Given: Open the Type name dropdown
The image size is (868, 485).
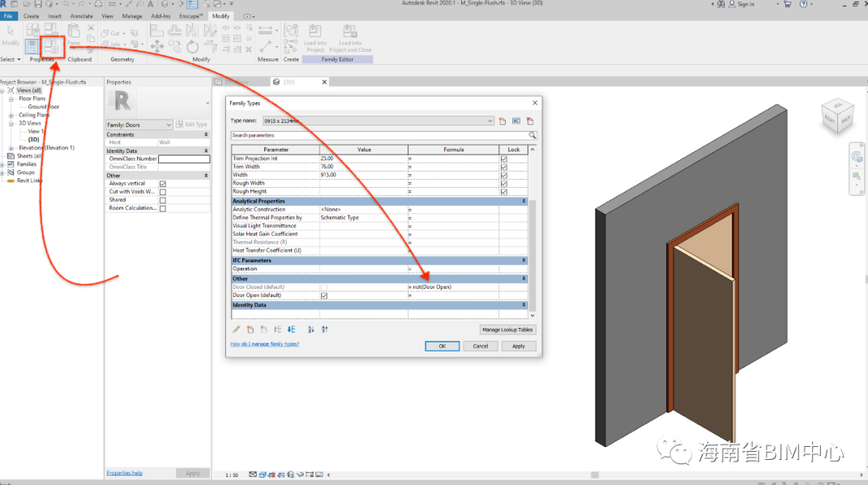Looking at the screenshot, I should [x=490, y=121].
